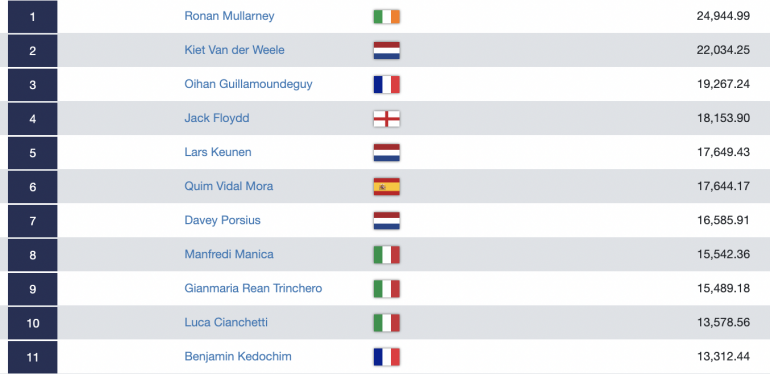Click the Quim Vidal Mora link
The height and width of the screenshot is (374, 770).
tap(229, 186)
